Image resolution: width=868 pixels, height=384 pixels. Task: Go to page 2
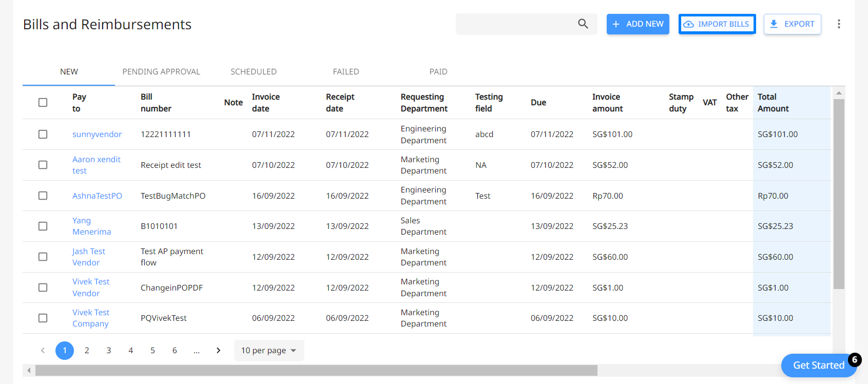point(87,351)
